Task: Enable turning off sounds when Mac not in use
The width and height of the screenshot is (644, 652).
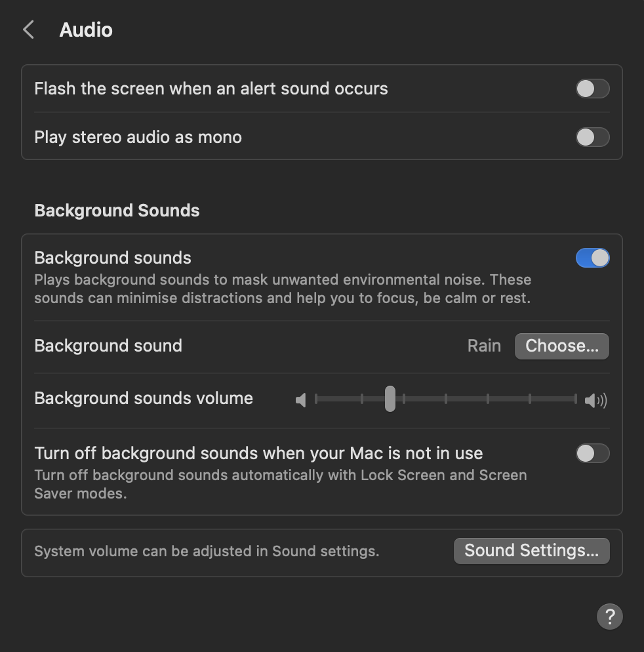Action: coord(592,453)
